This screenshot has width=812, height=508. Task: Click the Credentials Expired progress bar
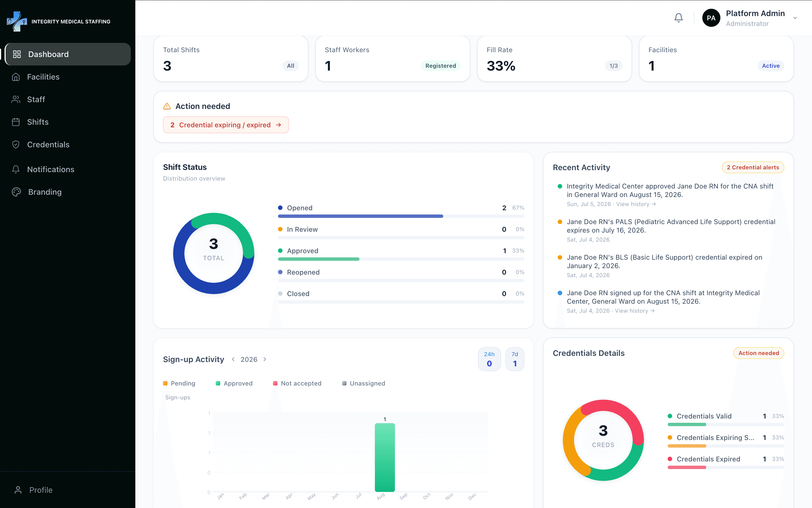click(726, 467)
